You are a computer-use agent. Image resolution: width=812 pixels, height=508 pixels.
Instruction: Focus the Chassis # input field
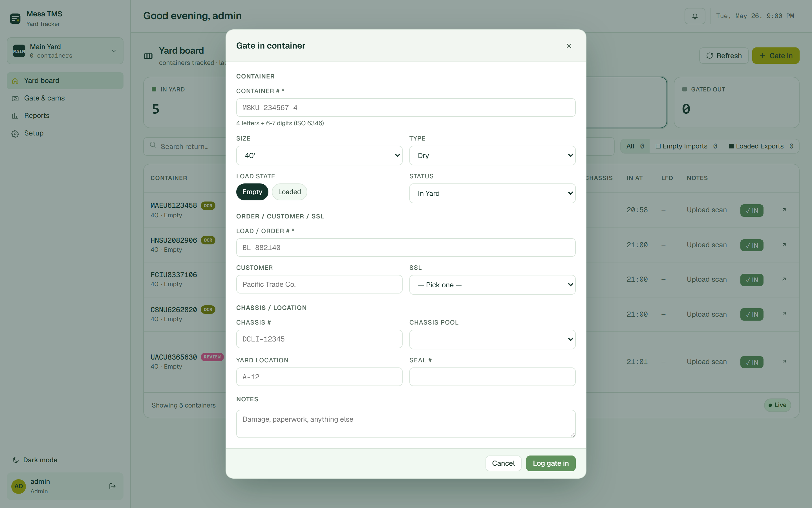tap(319, 339)
